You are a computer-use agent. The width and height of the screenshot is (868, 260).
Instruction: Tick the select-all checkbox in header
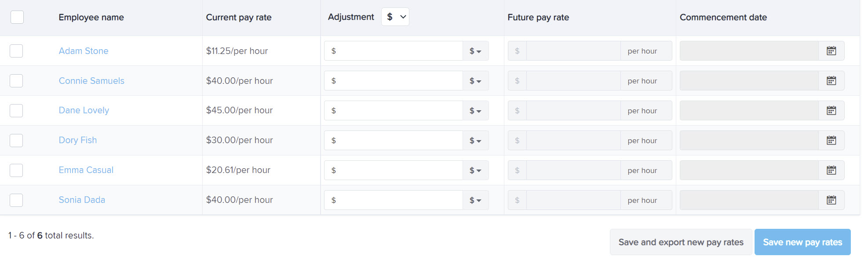coord(17,17)
